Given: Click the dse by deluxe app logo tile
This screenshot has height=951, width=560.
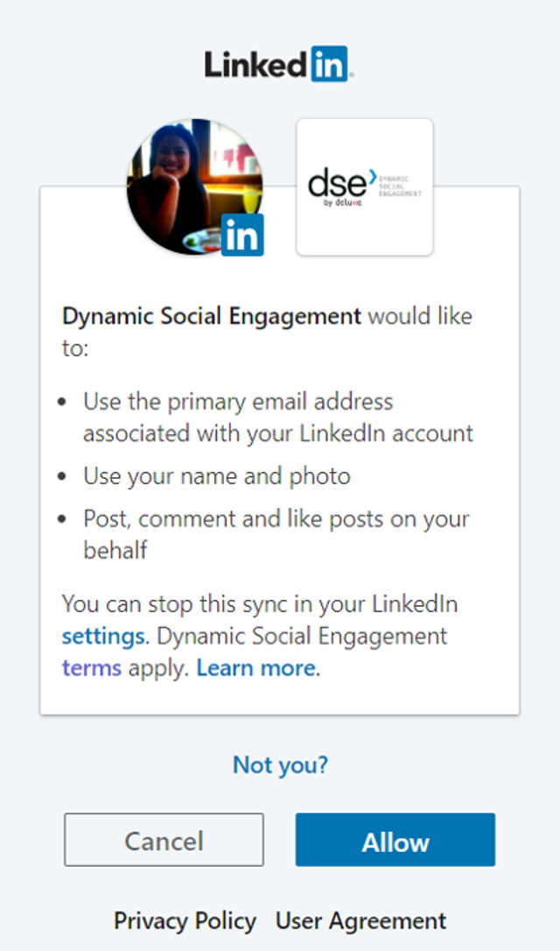Looking at the screenshot, I should 364,187.
